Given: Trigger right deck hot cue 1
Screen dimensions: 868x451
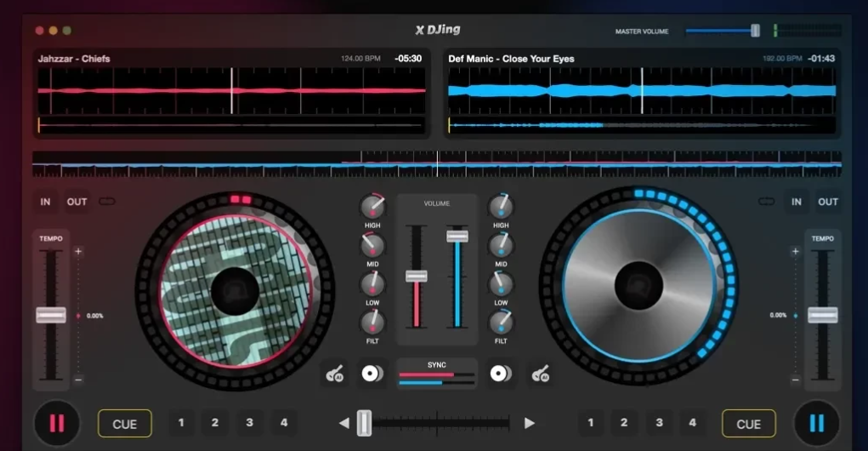Looking at the screenshot, I should (x=591, y=423).
